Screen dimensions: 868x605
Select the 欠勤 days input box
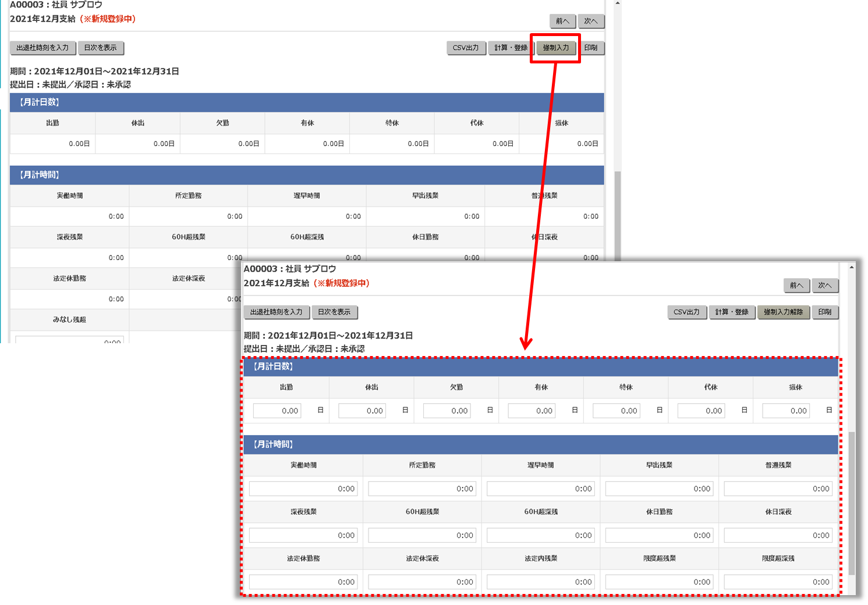[447, 411]
